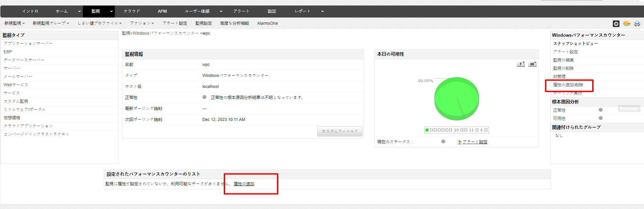Open the クラウド tab
The image size is (644, 209).
[132, 11]
